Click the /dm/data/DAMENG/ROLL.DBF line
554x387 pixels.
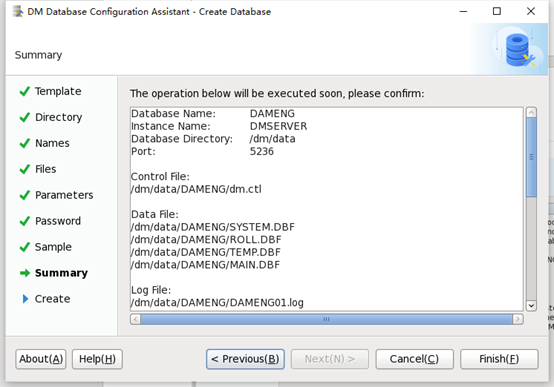point(206,240)
